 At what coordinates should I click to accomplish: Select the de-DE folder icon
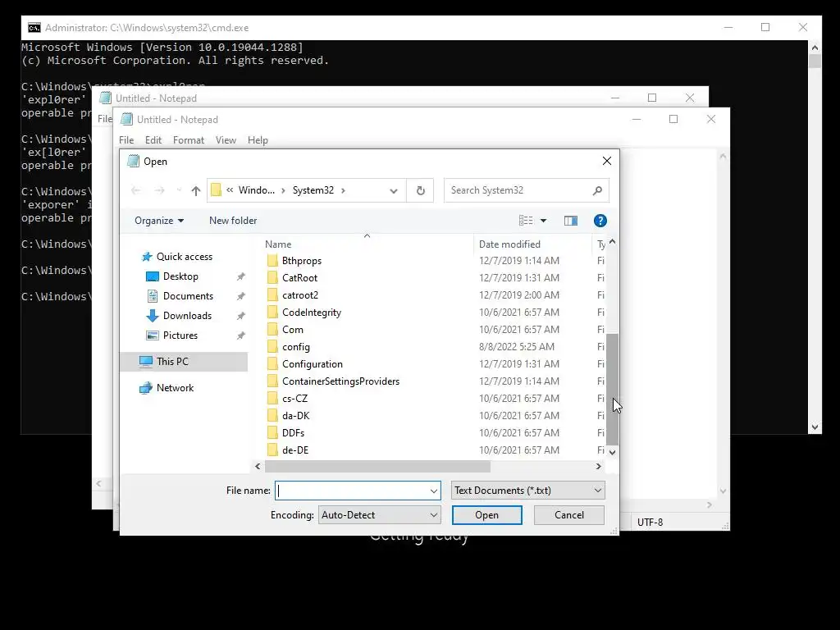point(272,450)
